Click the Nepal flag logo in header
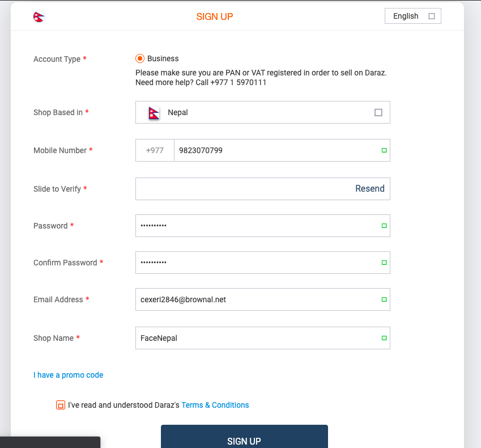This screenshot has height=448, width=481. click(x=39, y=16)
